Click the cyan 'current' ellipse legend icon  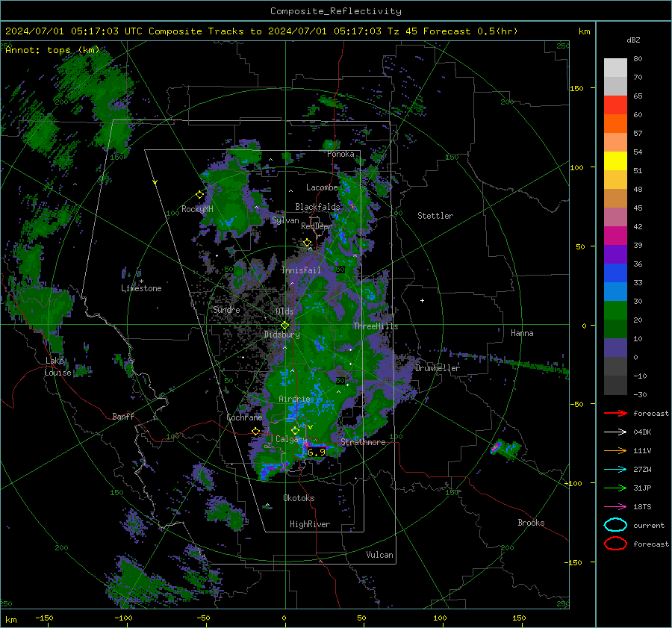(x=615, y=525)
